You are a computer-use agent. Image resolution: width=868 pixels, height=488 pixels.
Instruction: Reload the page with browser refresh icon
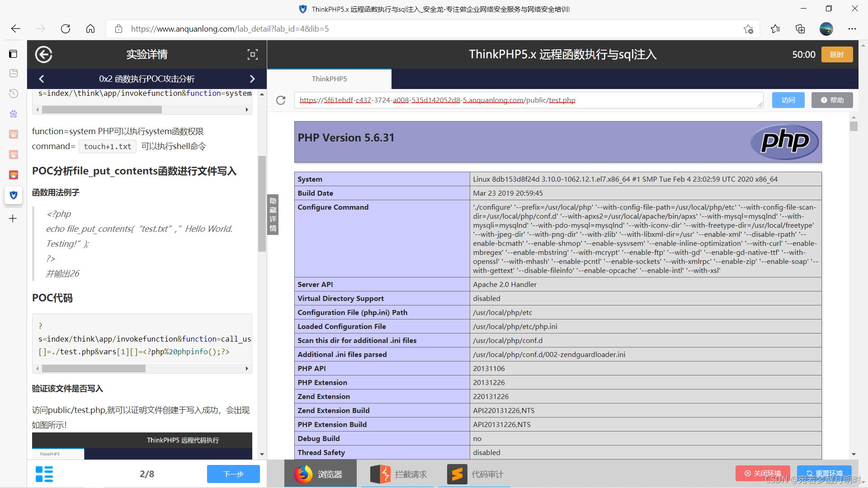point(66,29)
